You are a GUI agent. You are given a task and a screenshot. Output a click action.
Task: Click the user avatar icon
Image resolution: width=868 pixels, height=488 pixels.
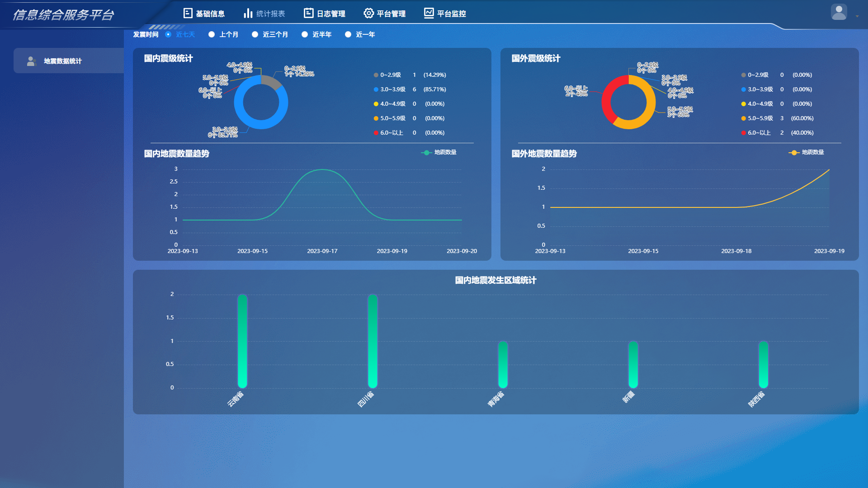pyautogui.click(x=839, y=12)
